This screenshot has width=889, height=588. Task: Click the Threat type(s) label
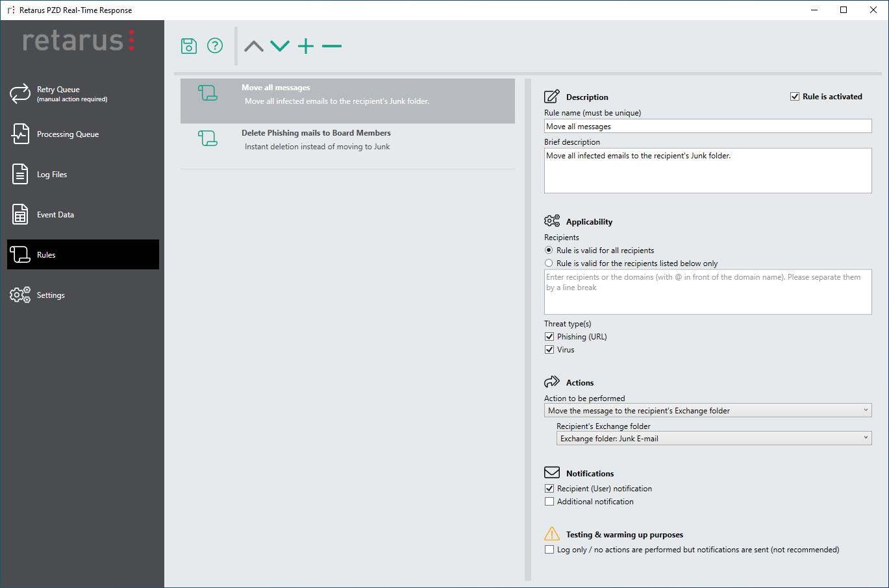[568, 323]
